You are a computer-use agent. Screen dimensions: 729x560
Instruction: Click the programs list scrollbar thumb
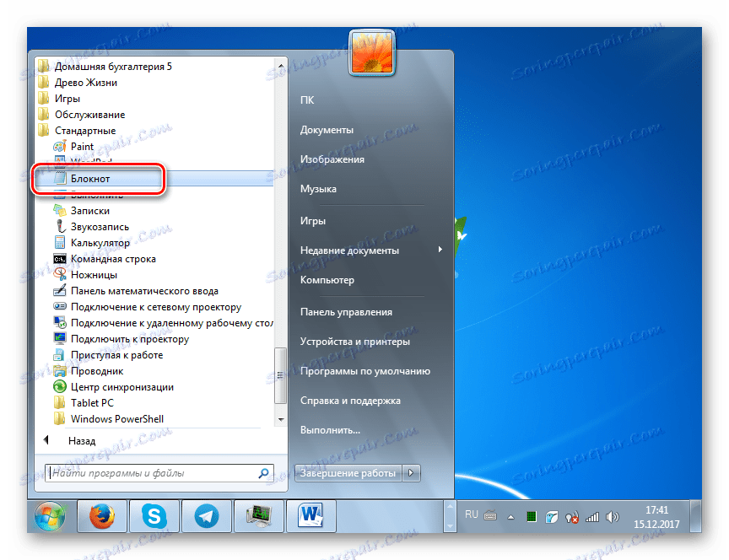(280, 375)
